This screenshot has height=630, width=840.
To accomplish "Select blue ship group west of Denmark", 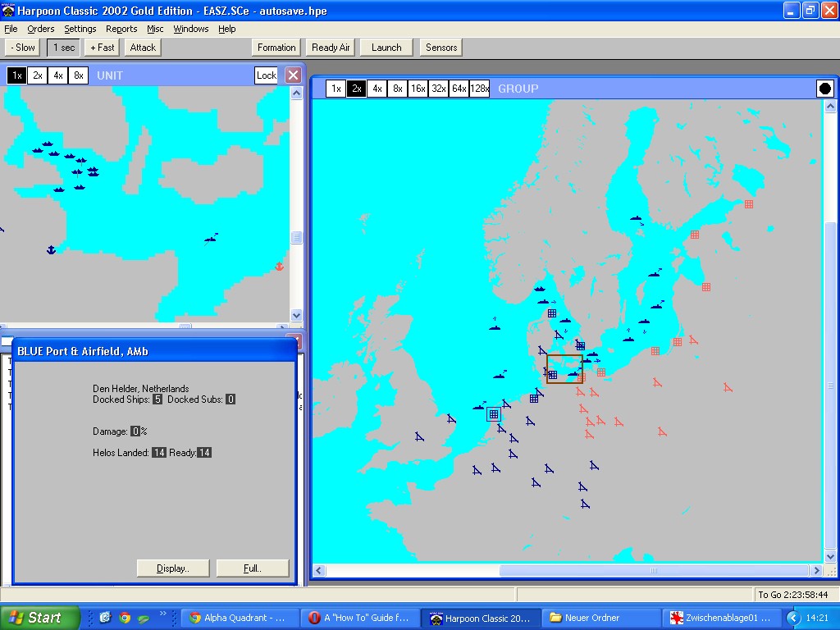I will tap(495, 325).
